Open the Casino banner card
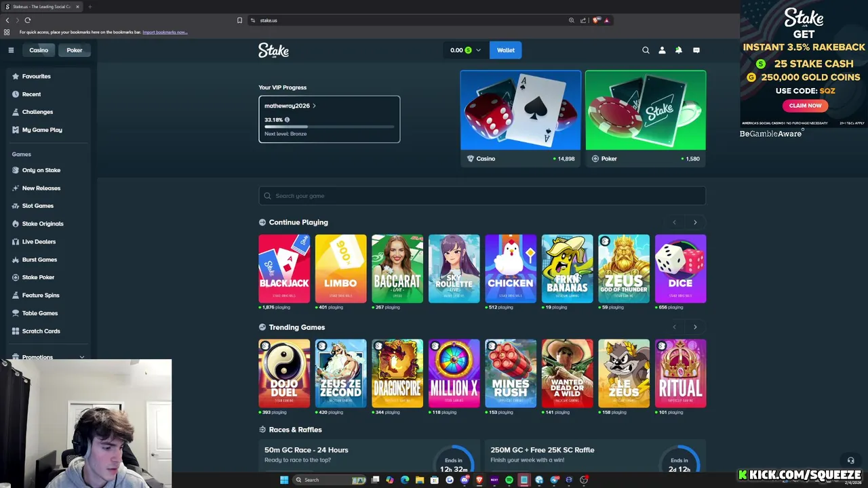 click(520, 118)
